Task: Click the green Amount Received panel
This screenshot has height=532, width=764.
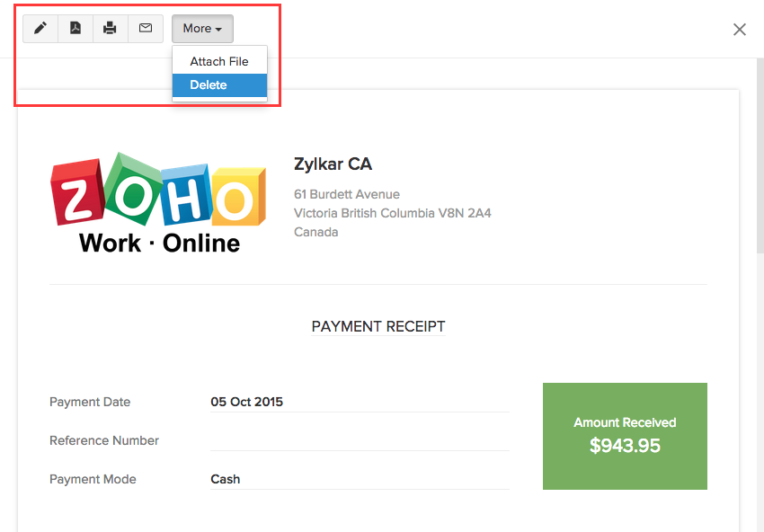Action: [625, 436]
